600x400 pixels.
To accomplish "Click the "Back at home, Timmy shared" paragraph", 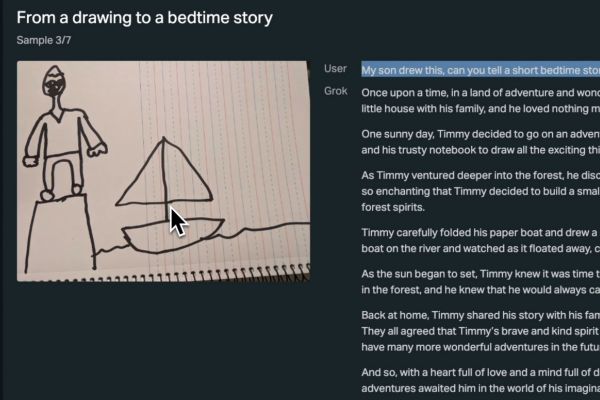I will point(480,331).
